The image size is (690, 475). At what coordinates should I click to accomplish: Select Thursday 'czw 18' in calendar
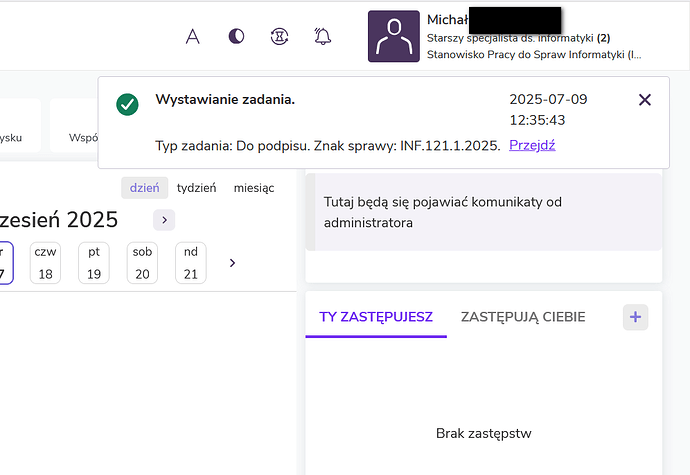click(x=45, y=263)
